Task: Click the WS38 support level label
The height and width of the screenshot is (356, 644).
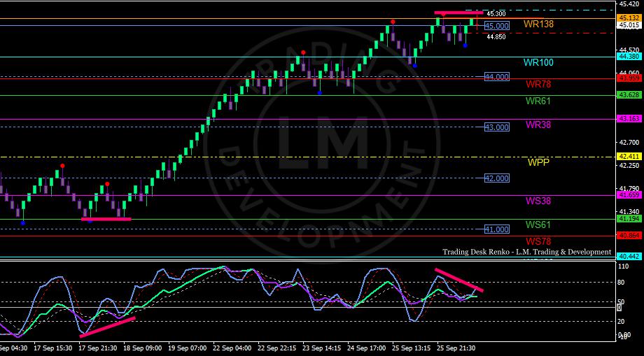Action: pyautogui.click(x=538, y=201)
